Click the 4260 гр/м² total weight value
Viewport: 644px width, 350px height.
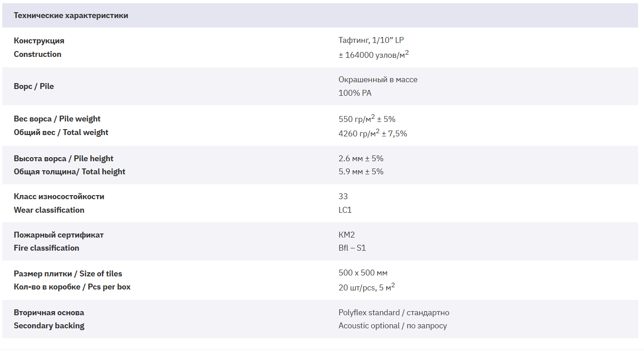click(373, 133)
